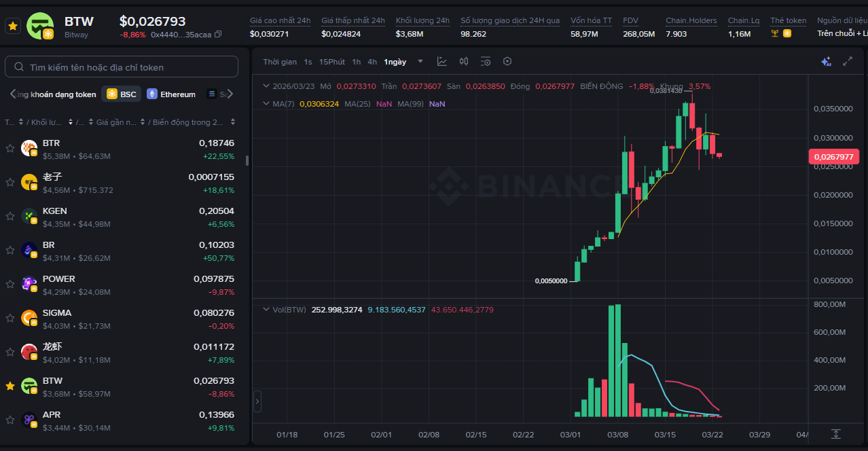Open the POWER token logo
868x451 pixels.
29,284
